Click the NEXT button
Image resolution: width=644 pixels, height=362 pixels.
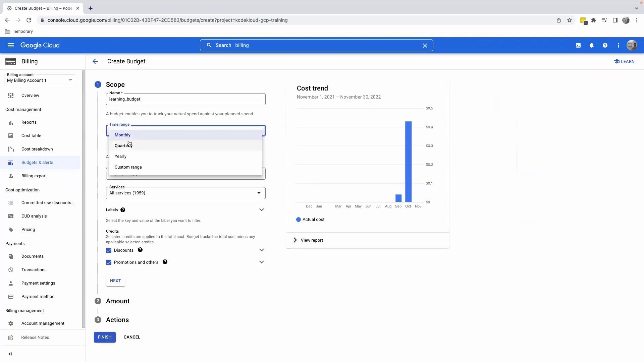pyautogui.click(x=115, y=281)
